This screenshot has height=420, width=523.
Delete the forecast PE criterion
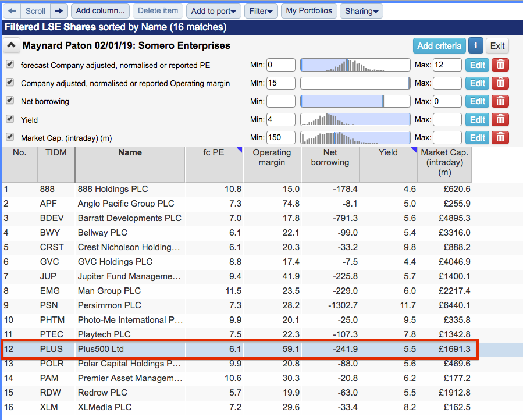coord(500,65)
